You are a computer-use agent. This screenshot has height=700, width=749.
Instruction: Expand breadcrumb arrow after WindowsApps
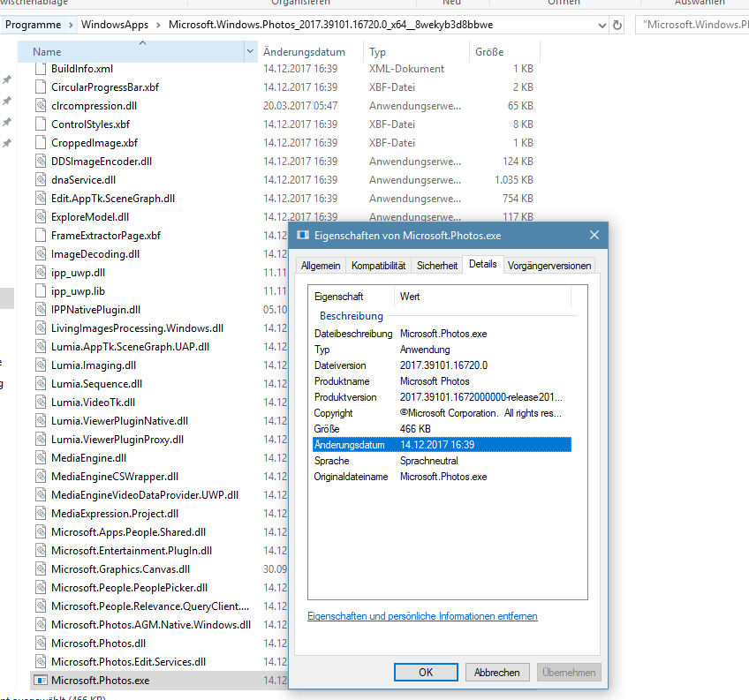click(158, 25)
